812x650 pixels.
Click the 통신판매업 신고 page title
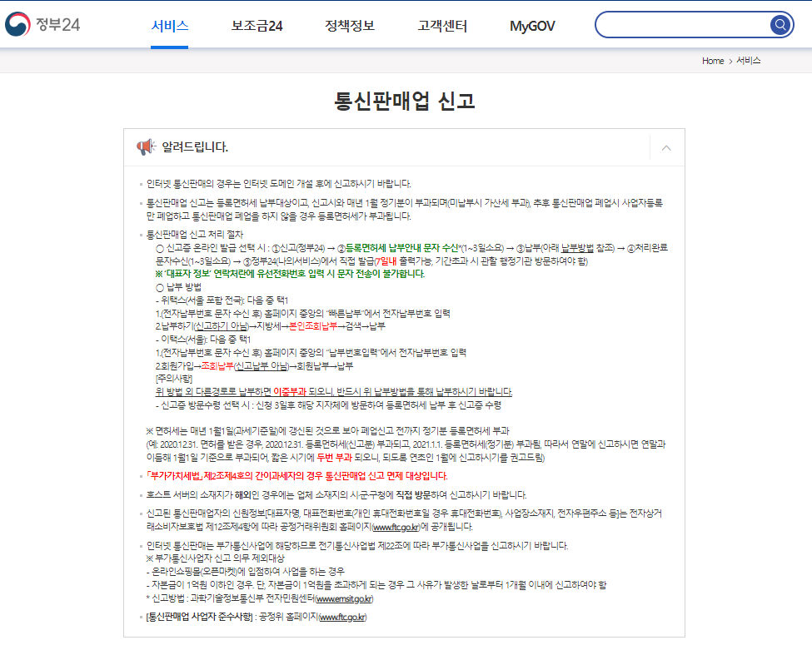pyautogui.click(x=406, y=103)
